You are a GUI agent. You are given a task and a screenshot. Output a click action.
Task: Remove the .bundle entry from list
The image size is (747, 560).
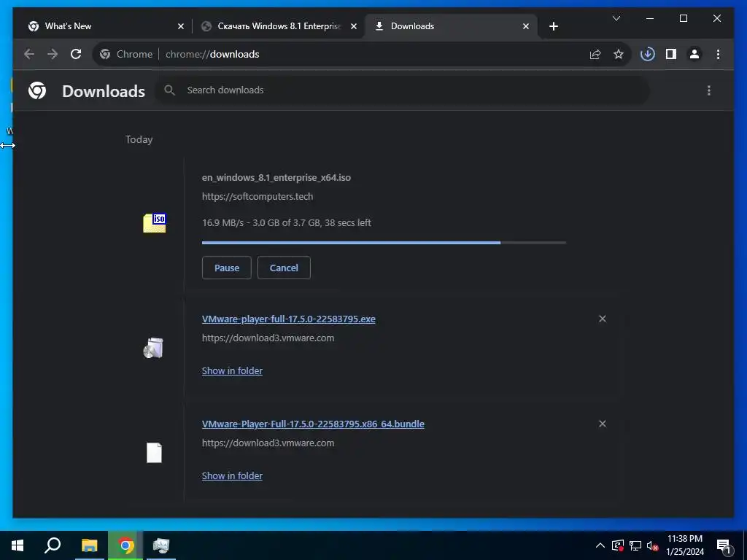pyautogui.click(x=603, y=424)
